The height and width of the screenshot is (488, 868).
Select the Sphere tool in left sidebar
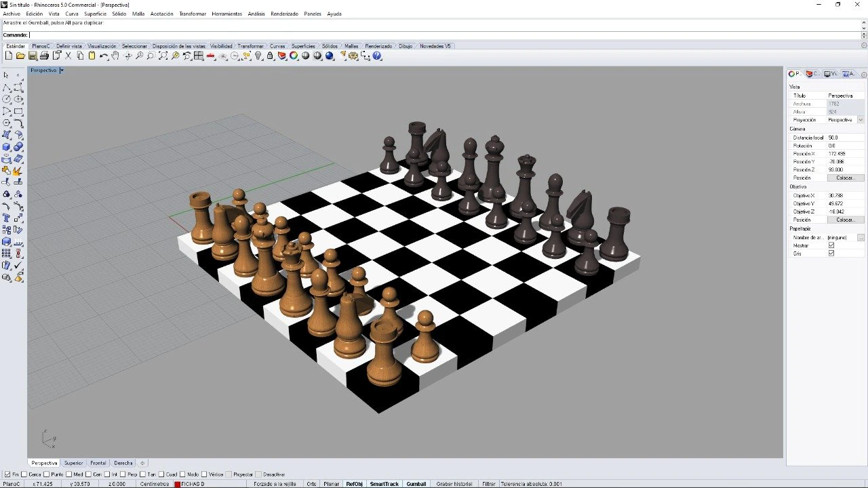(x=17, y=146)
